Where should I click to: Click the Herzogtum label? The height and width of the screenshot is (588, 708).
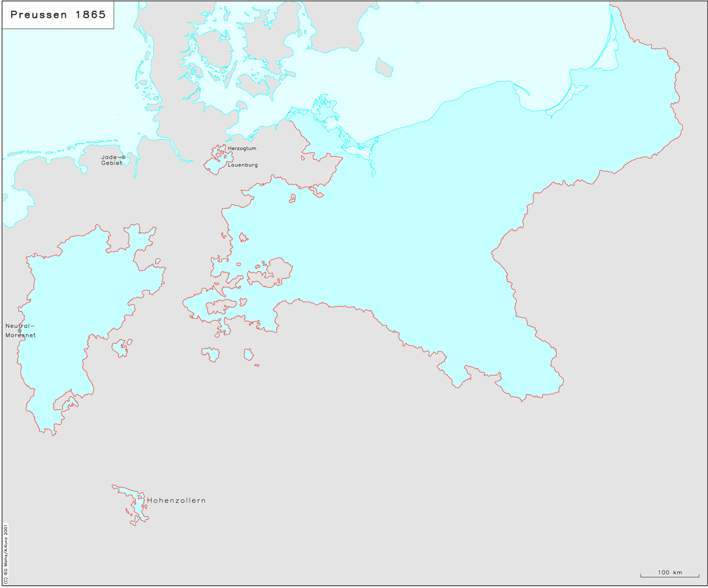point(242,148)
